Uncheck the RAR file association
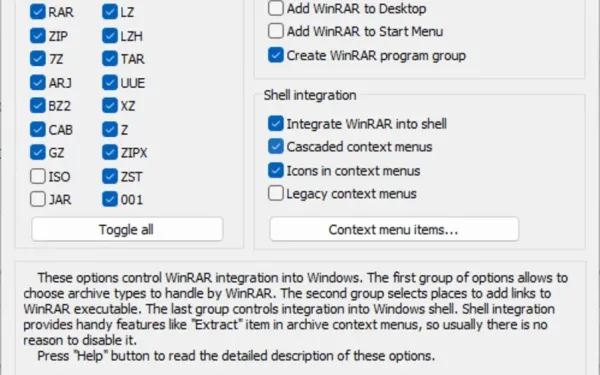Image resolution: width=600 pixels, height=375 pixels. pyautogui.click(x=38, y=12)
